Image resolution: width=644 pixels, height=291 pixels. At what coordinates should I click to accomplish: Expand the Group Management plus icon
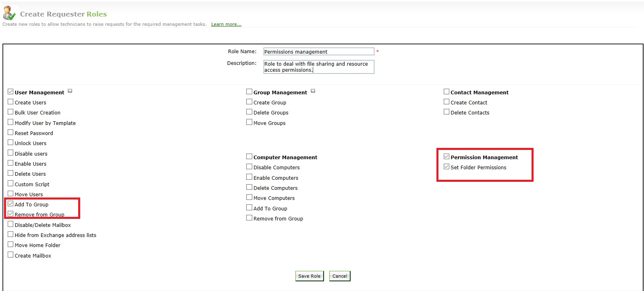313,91
